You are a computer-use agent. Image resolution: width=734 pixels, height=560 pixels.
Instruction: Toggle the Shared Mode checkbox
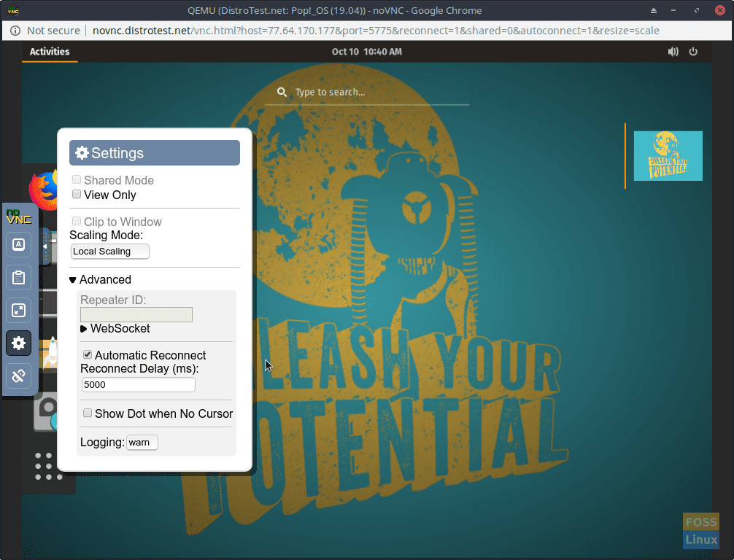tap(77, 179)
